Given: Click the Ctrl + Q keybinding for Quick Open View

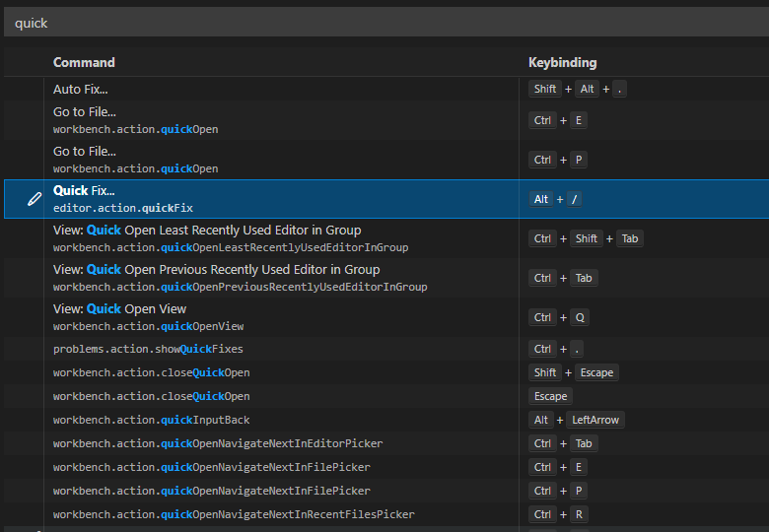Looking at the screenshot, I should coord(556,317).
